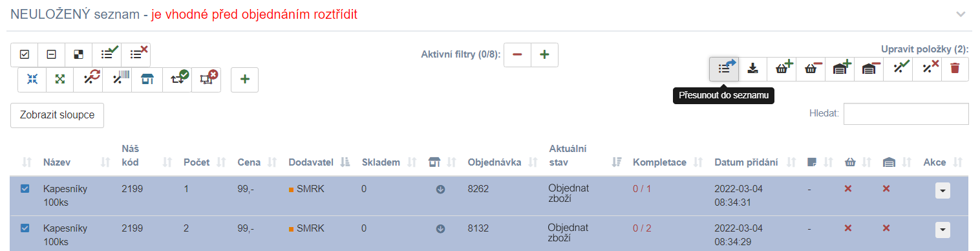
Task: Collapse the NEULOŽENÝ seznam panel chevron
Action: pyautogui.click(x=961, y=14)
